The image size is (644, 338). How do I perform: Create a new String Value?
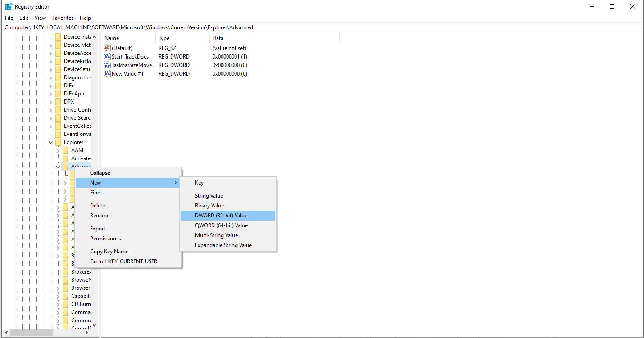click(228, 196)
